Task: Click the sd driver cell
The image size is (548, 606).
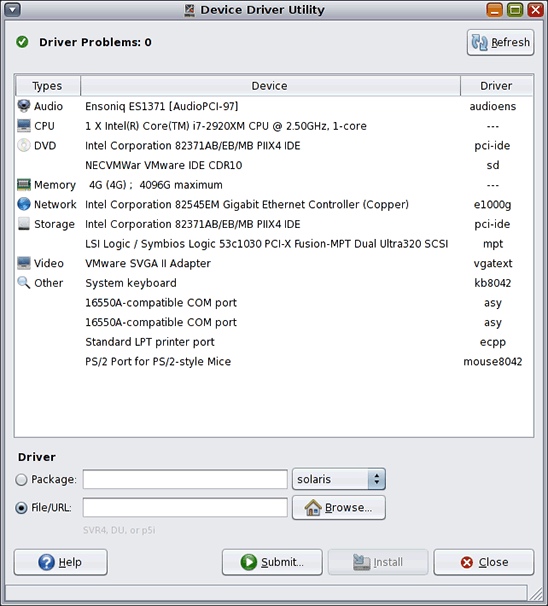Action: [493, 165]
